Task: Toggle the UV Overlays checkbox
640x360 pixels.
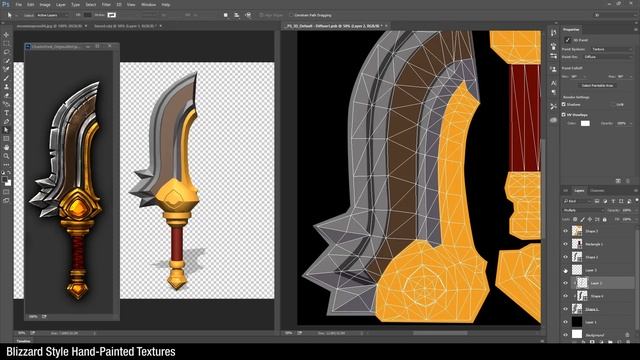Action: point(564,115)
